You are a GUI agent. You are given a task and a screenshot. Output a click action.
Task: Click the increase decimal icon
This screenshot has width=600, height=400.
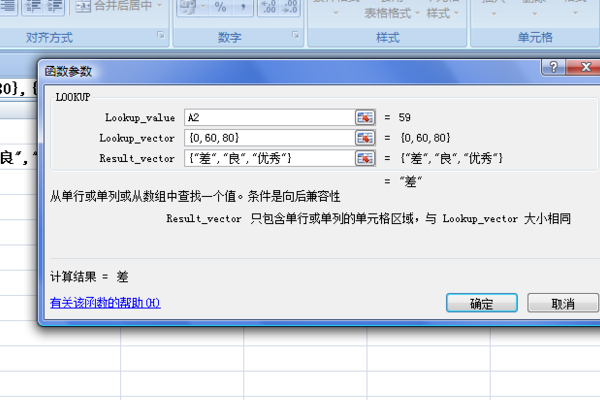click(x=269, y=7)
